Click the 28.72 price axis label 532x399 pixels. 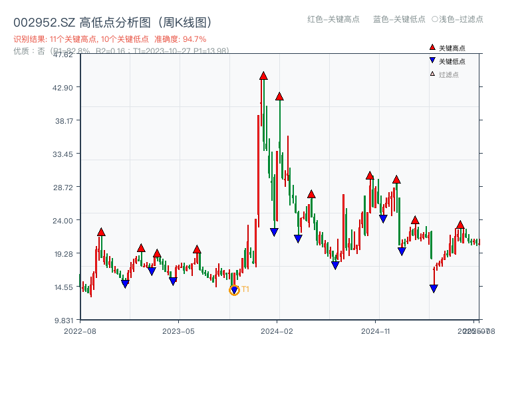pos(63,188)
